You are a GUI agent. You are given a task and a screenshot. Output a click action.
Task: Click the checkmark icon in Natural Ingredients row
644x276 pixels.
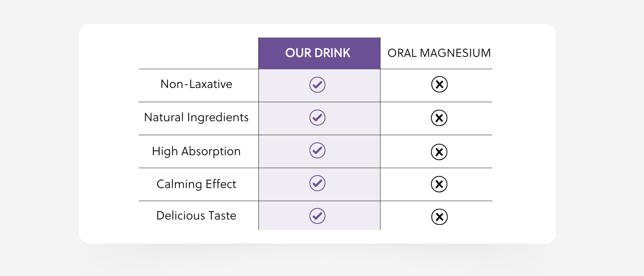click(x=317, y=118)
